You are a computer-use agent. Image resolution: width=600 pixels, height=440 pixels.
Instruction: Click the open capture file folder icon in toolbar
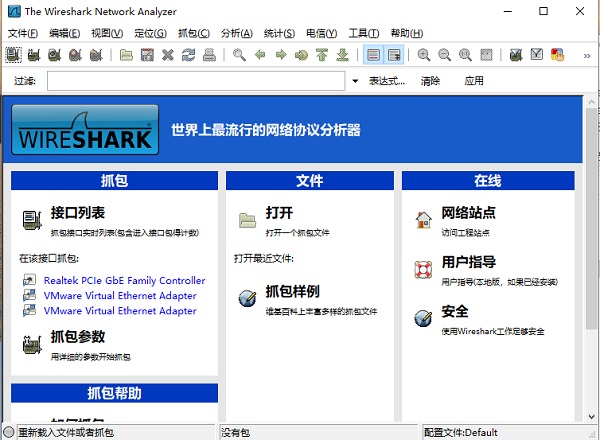click(x=126, y=55)
